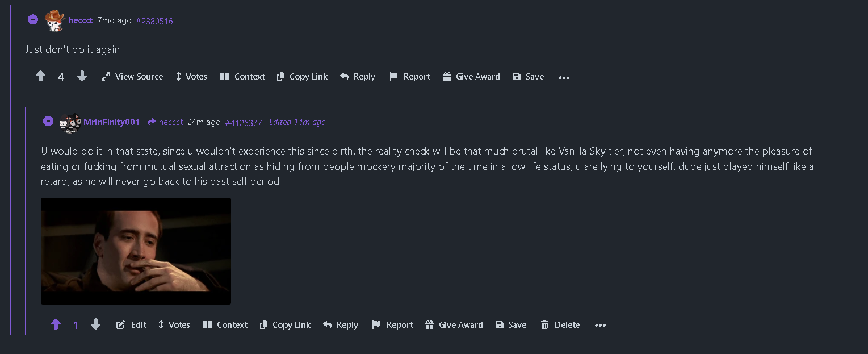
Task: Copy Link of MrInFinity001's comment
Action: pyautogui.click(x=285, y=325)
